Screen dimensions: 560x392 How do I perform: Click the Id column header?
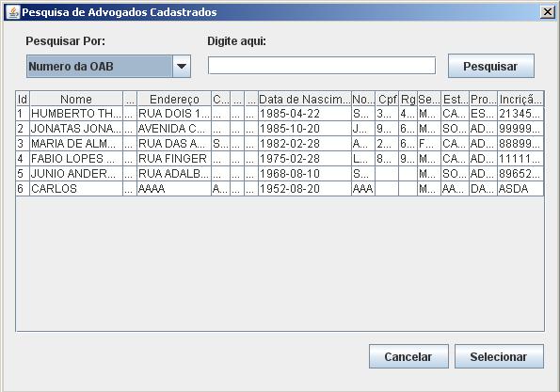pos(23,99)
